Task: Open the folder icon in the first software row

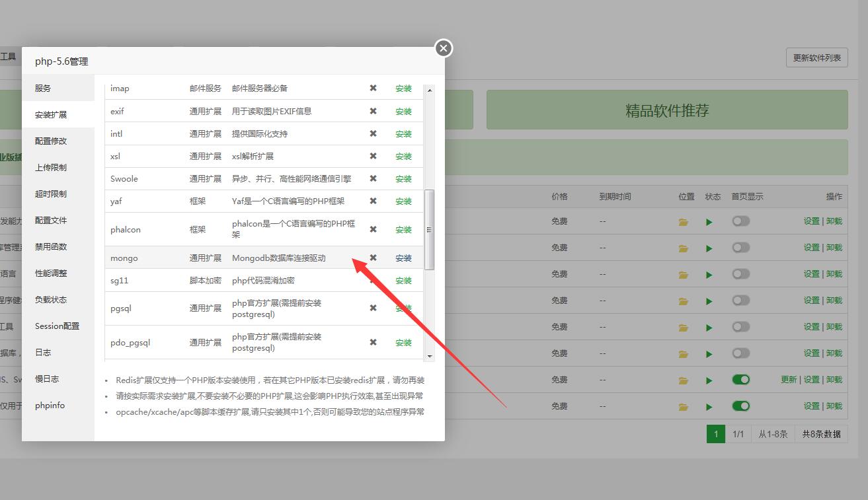Action: [x=684, y=222]
